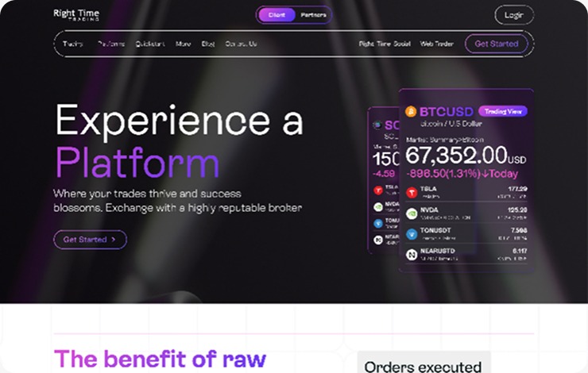Click the orange Bitcoin icon beside BTCUSD

pyautogui.click(x=411, y=111)
